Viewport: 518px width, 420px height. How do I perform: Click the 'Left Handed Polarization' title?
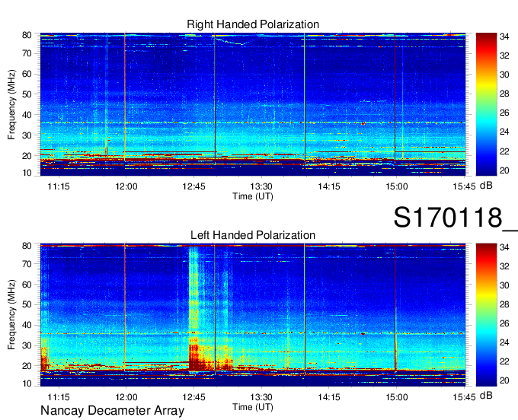tap(253, 235)
